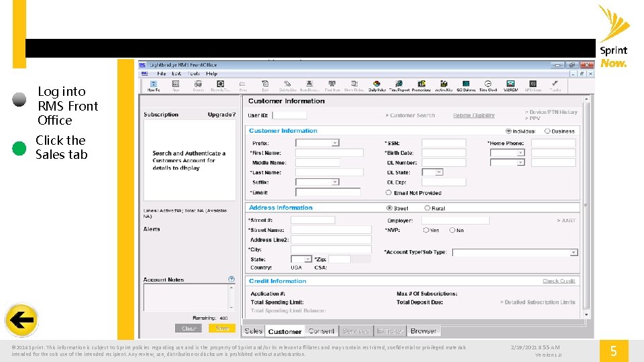Click the yellow Save button under Account Notes

coord(222,328)
